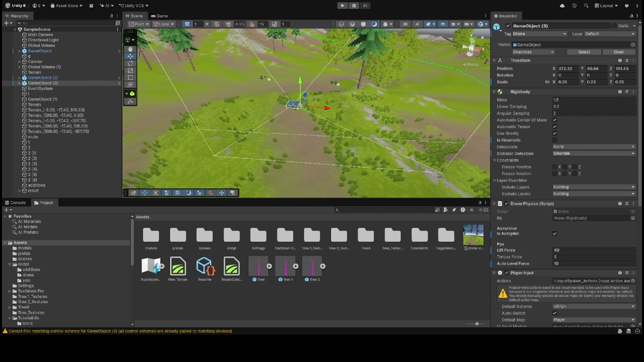Image resolution: width=644 pixels, height=362 pixels.
Task: Toggle Gizmos button in Scene view
Action: point(481,24)
